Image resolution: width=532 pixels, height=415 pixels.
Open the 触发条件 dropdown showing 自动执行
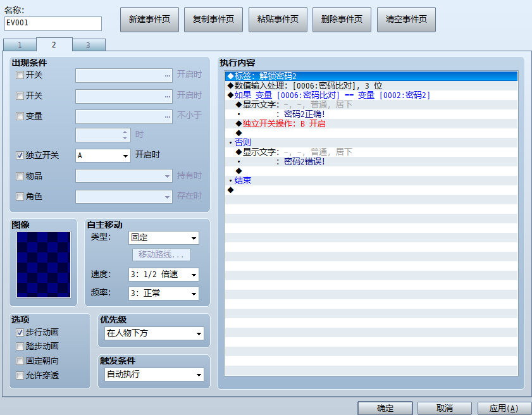154,375
